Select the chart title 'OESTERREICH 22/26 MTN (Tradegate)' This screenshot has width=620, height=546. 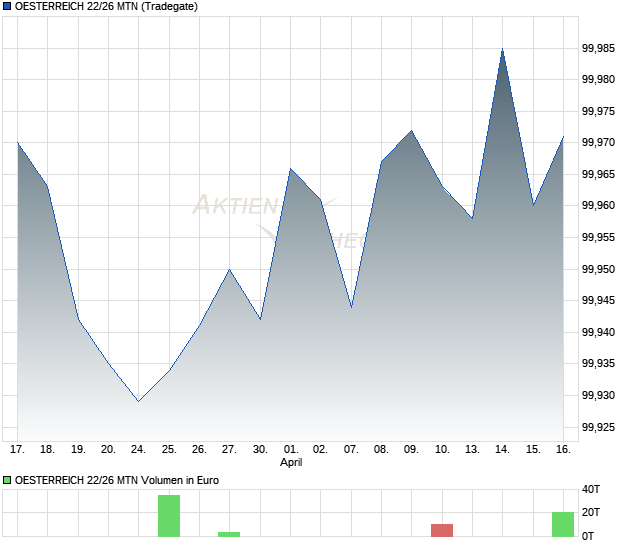pos(106,6)
